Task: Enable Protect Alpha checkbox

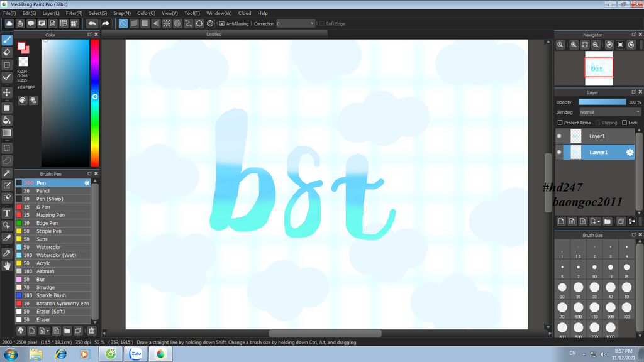Action: point(560,123)
